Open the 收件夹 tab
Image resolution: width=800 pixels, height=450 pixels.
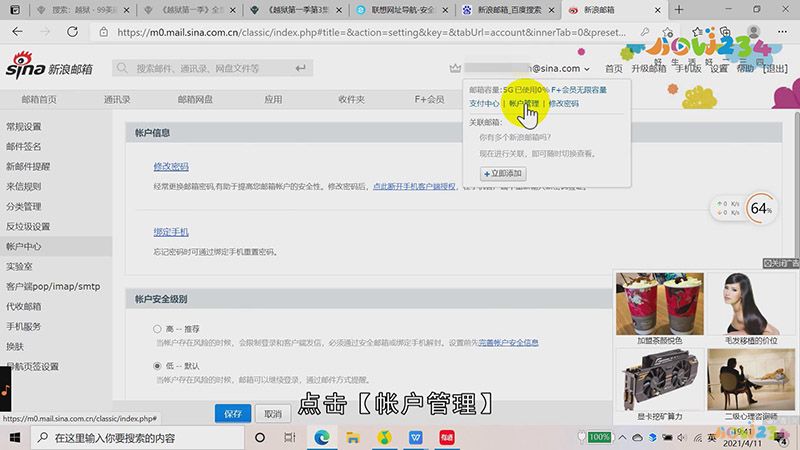pyautogui.click(x=351, y=99)
